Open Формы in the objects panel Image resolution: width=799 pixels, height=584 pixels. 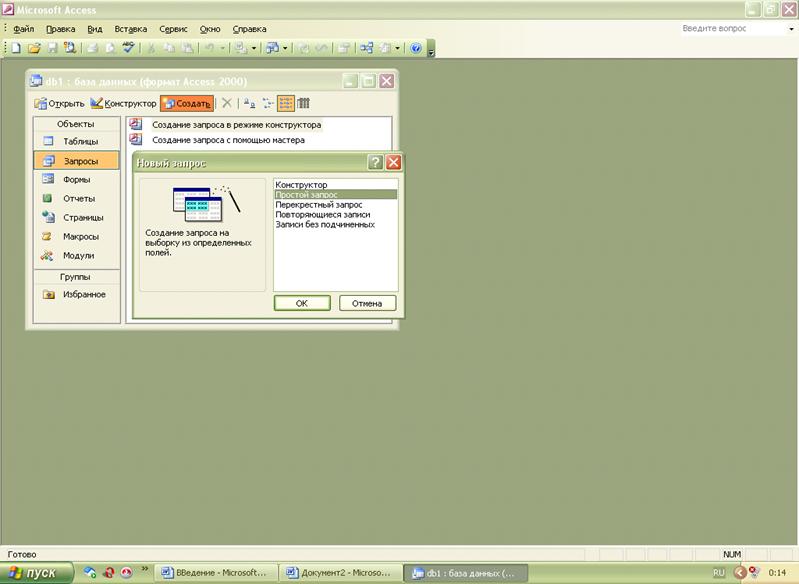76,180
